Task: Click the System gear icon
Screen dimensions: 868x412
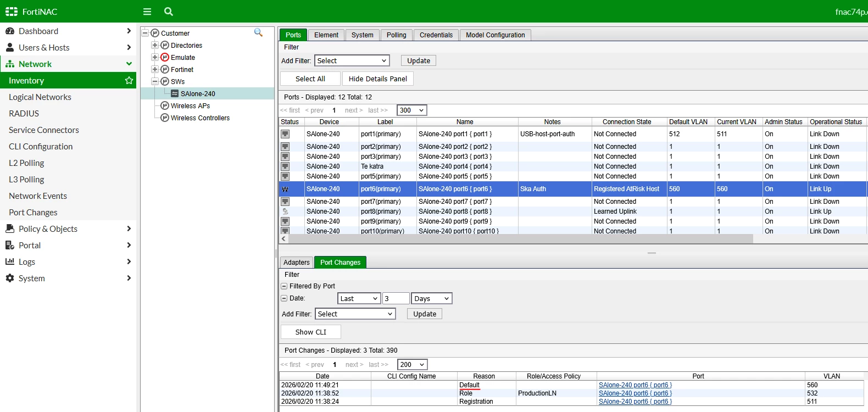Action: 10,278
